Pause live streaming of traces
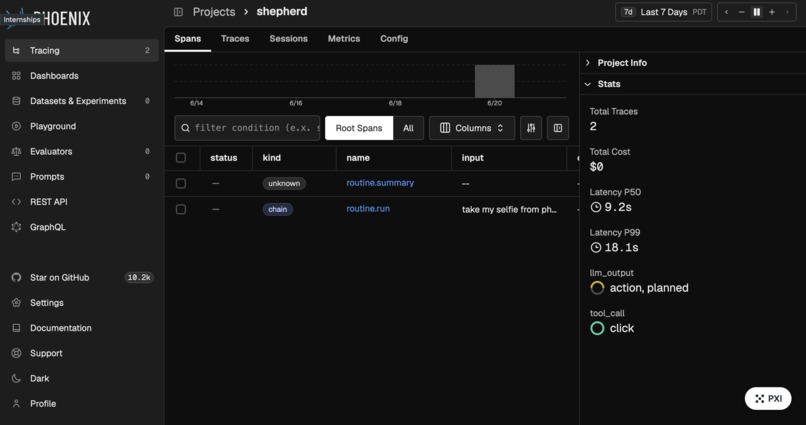The height and width of the screenshot is (425, 806). 757,12
